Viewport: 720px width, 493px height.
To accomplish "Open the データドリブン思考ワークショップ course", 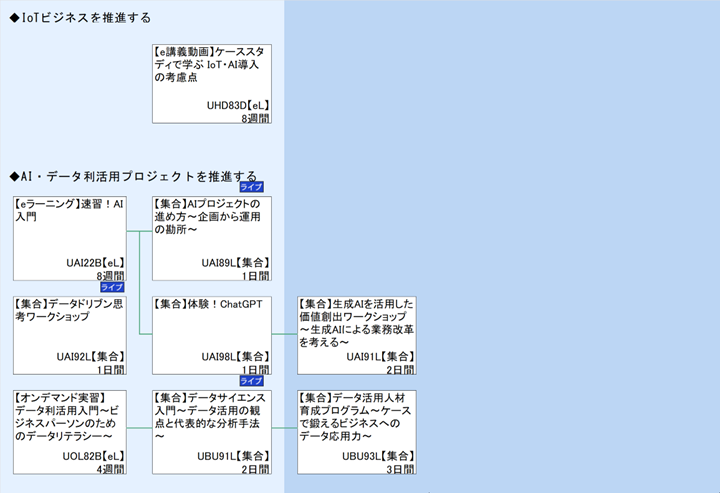I will (69, 334).
